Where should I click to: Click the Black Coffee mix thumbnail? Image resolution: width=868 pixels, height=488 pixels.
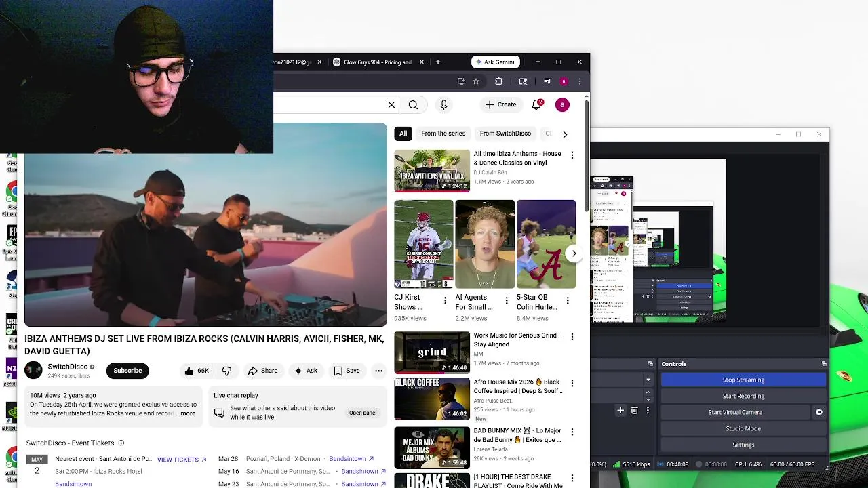pyautogui.click(x=432, y=399)
